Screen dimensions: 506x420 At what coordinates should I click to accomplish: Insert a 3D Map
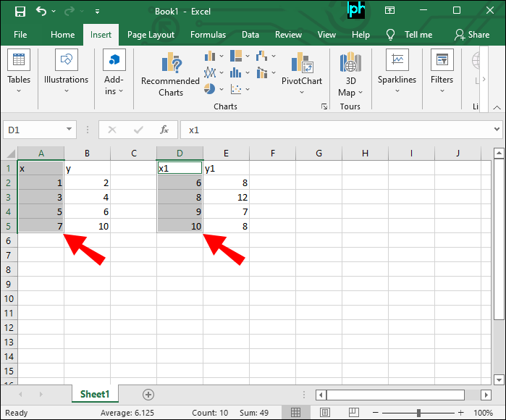click(x=350, y=75)
